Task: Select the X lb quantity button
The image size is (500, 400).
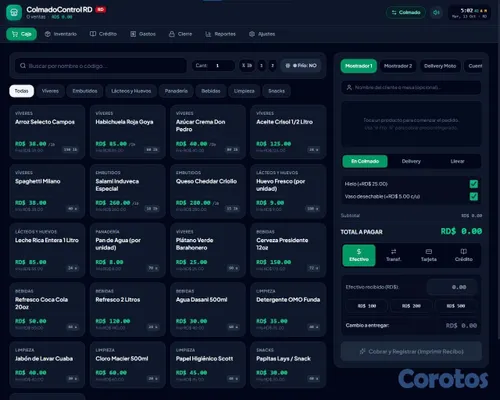Action: pyautogui.click(x=247, y=66)
